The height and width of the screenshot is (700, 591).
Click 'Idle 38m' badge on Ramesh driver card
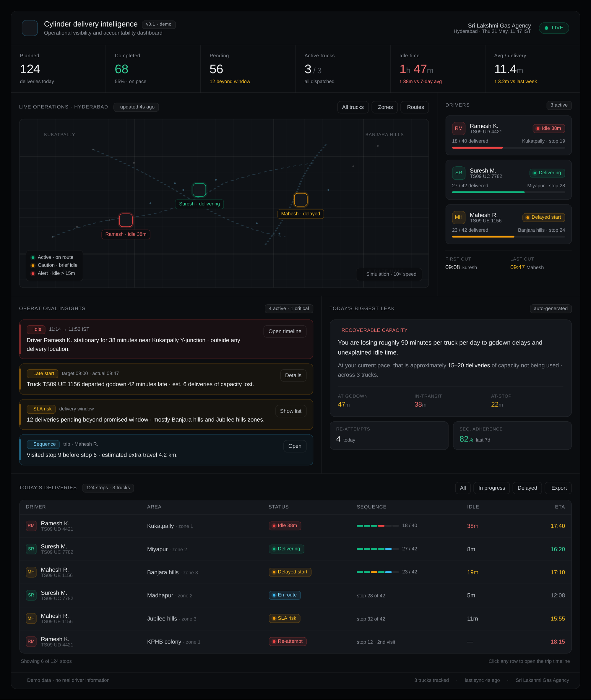549,128
